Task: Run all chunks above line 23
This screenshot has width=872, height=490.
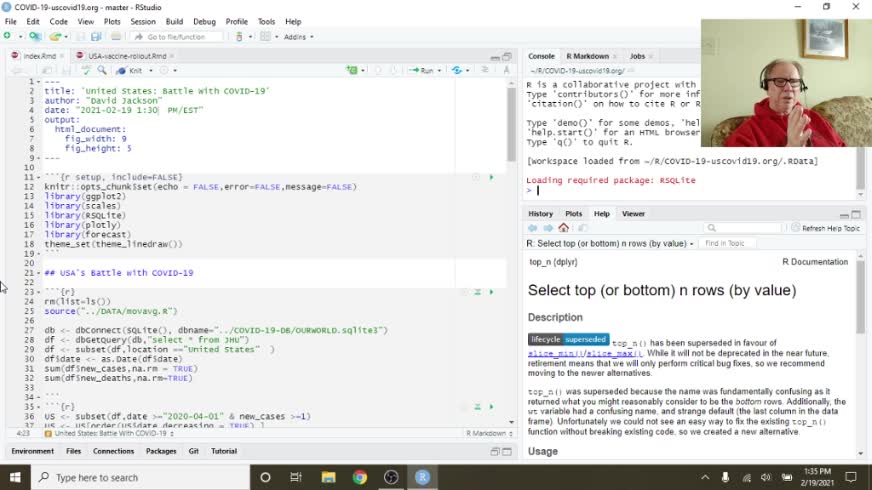Action: coord(478,292)
